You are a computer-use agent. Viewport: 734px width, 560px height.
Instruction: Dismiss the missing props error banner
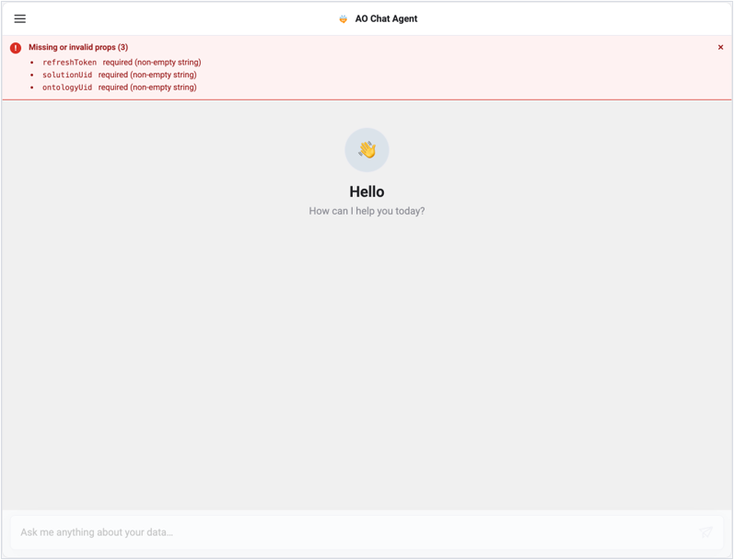[x=720, y=47]
